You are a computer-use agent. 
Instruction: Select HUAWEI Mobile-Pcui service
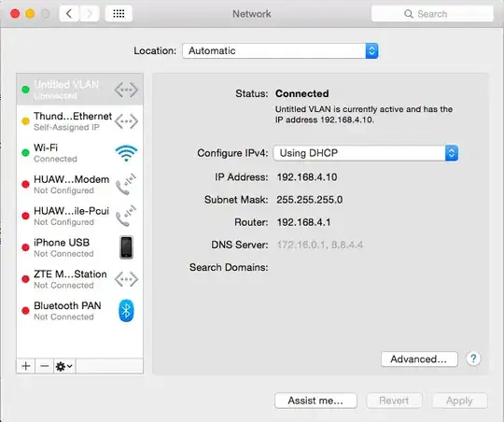pyautogui.click(x=79, y=216)
